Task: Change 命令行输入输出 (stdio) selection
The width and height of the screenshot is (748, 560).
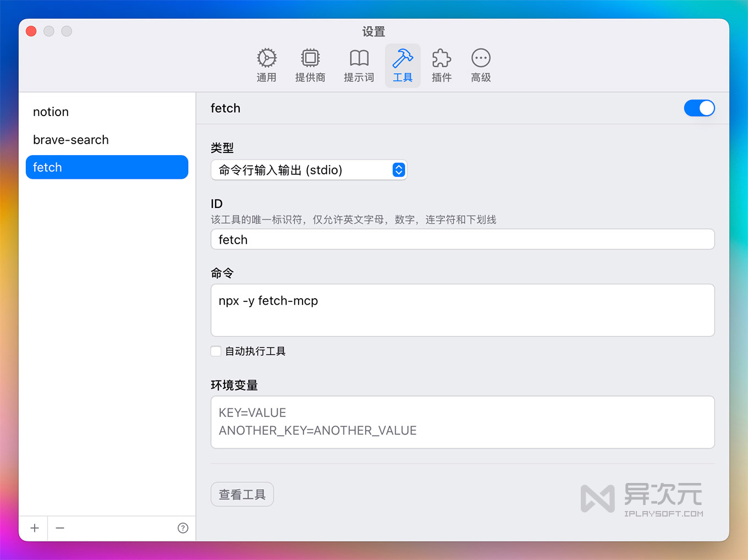Action: [309, 170]
